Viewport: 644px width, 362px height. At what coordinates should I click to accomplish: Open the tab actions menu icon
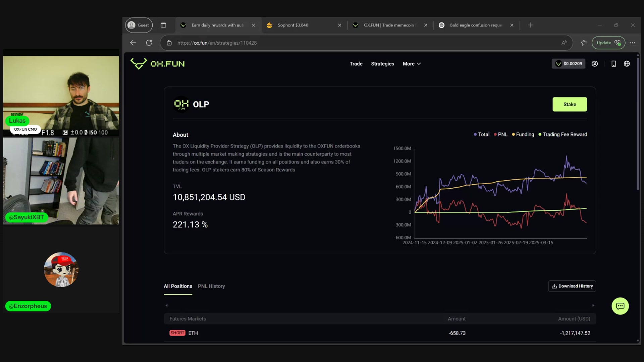[163, 25]
